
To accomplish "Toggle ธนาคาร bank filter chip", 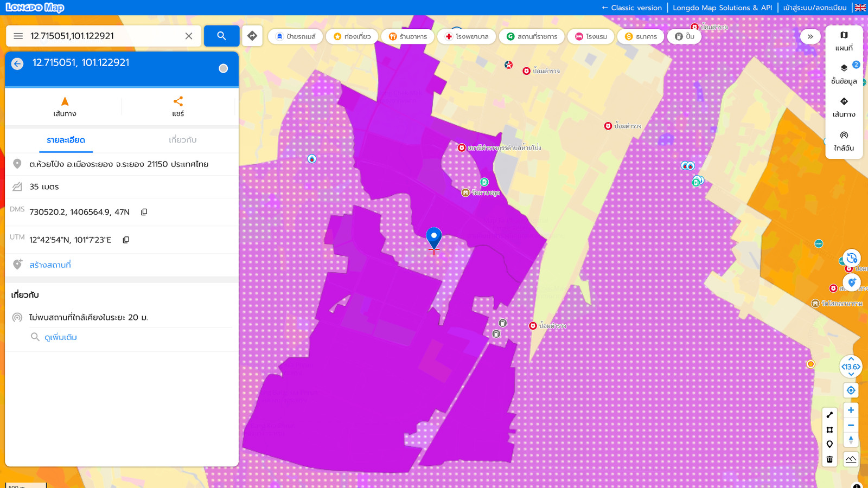I will coord(641,36).
